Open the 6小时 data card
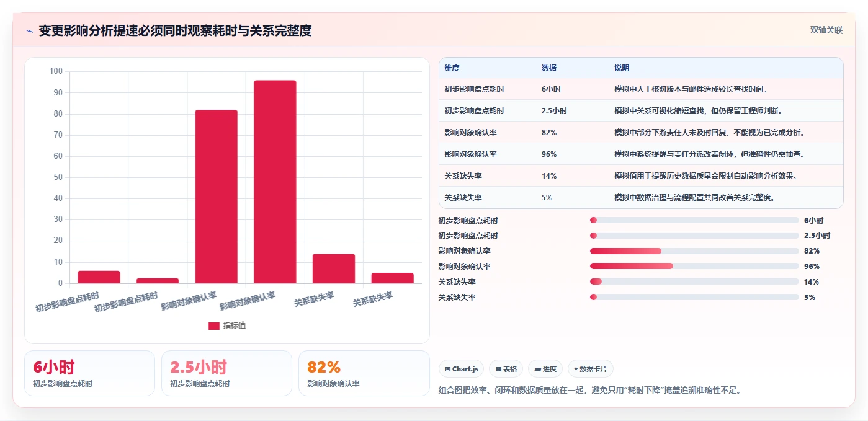This screenshot has height=421, width=868. (x=89, y=373)
